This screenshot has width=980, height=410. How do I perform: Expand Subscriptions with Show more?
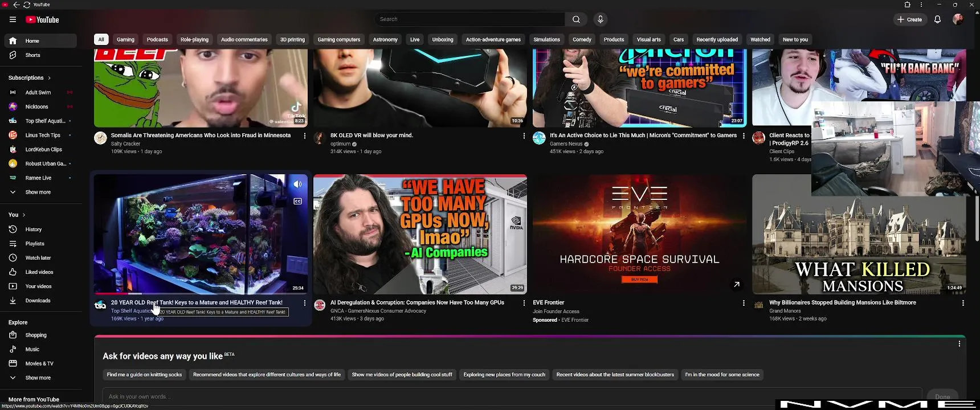pos(40,192)
